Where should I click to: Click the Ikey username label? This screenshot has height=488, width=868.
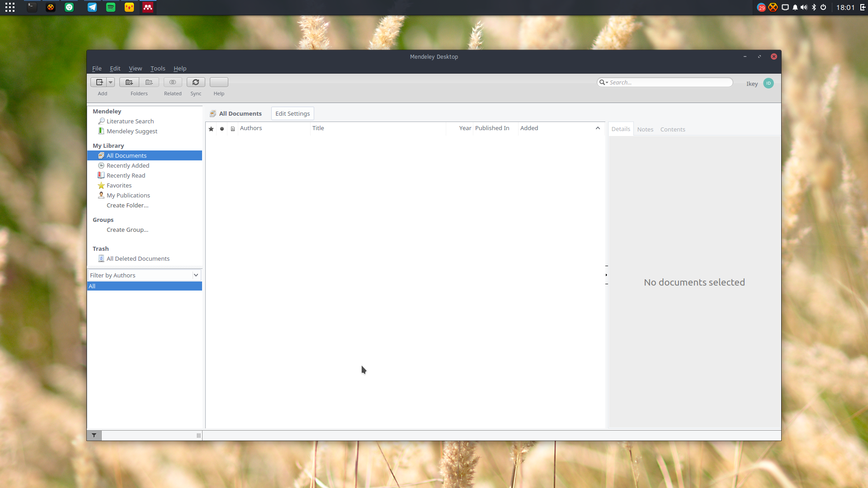point(752,84)
